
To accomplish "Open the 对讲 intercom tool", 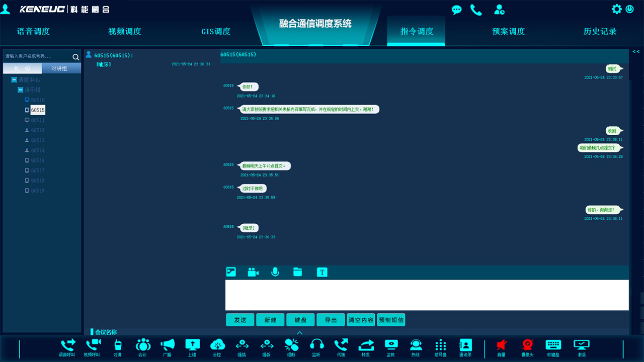I will (117, 347).
